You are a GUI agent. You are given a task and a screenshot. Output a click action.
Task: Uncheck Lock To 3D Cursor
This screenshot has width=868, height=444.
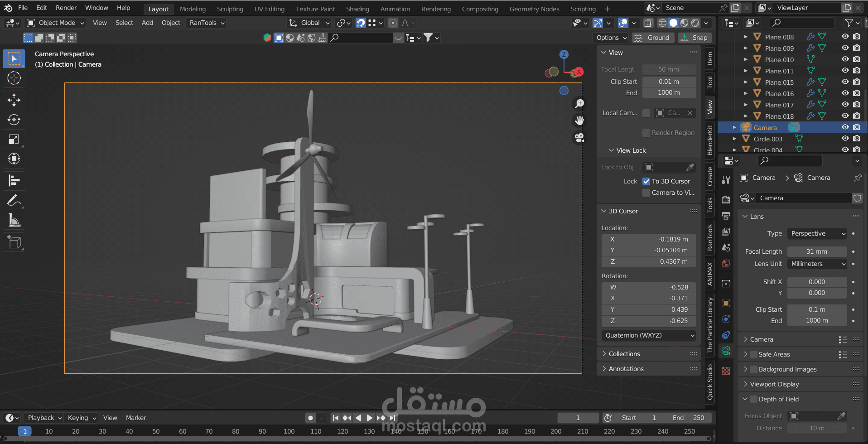pyautogui.click(x=646, y=181)
